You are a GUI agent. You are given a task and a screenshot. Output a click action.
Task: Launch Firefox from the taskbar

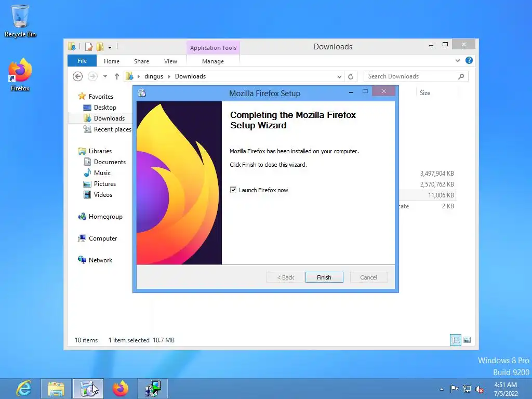(x=121, y=389)
